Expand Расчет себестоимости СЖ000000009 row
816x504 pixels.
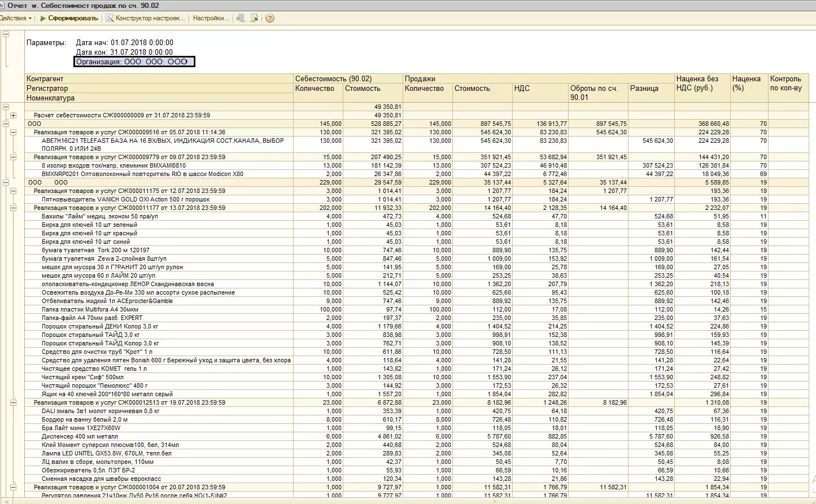pos(13,115)
